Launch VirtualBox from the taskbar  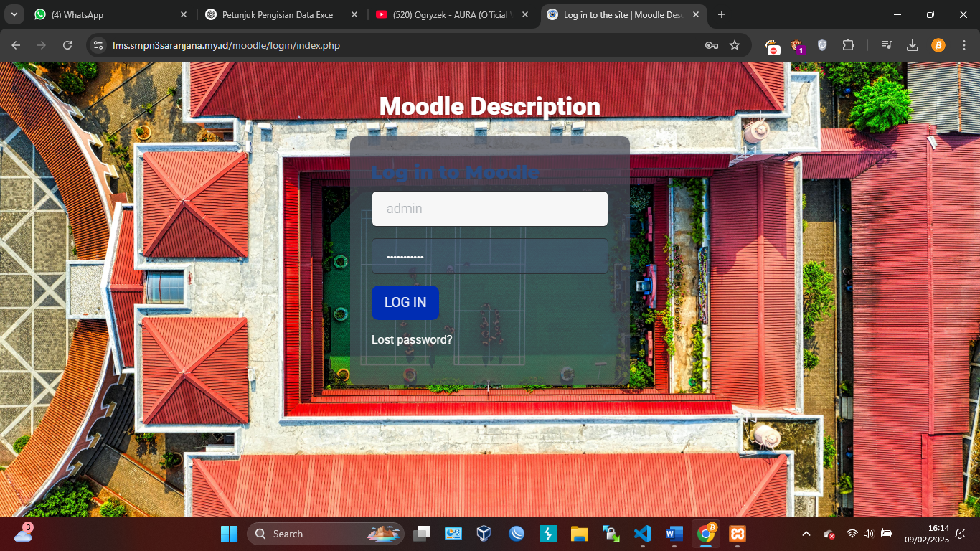click(x=484, y=534)
